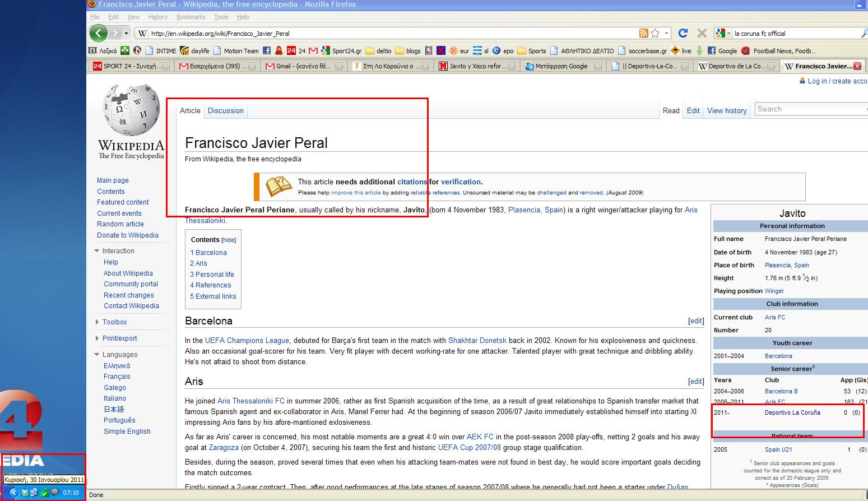Close the Francisco Javier tab
This screenshot has height=501, width=868.
click(x=857, y=66)
